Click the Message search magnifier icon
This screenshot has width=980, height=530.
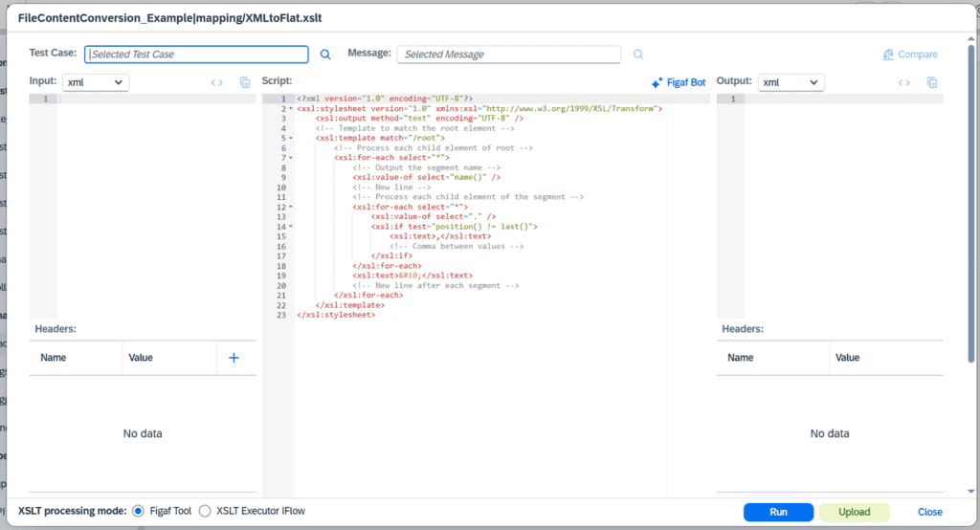coord(638,55)
